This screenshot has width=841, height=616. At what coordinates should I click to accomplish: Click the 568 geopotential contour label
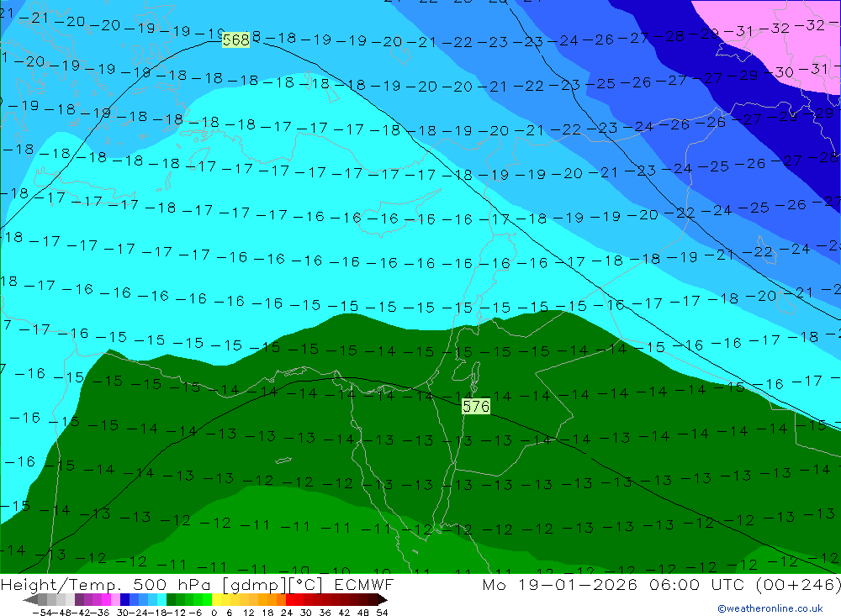(x=236, y=39)
